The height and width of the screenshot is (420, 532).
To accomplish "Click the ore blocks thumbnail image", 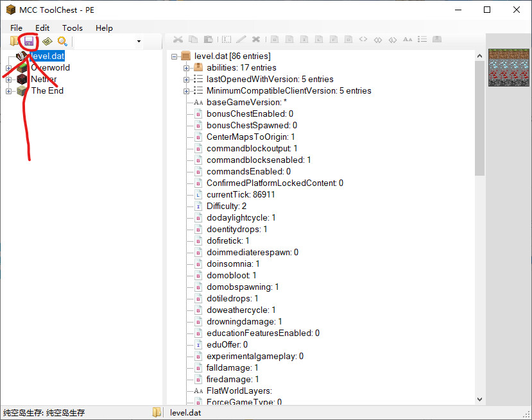I will (509, 67).
